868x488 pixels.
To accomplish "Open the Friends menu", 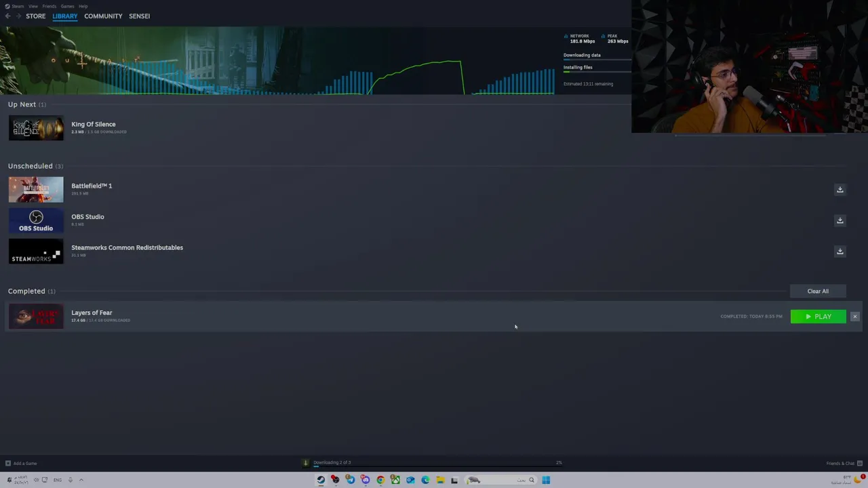I will [50, 6].
